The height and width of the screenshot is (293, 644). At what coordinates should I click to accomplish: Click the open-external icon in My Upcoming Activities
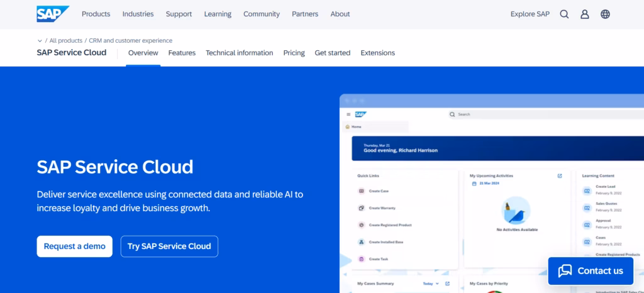559,175
